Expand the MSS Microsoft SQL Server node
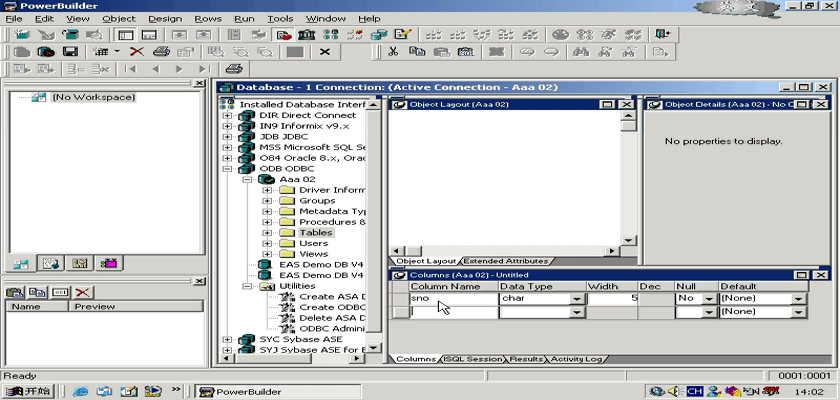840x400 pixels. [227, 147]
